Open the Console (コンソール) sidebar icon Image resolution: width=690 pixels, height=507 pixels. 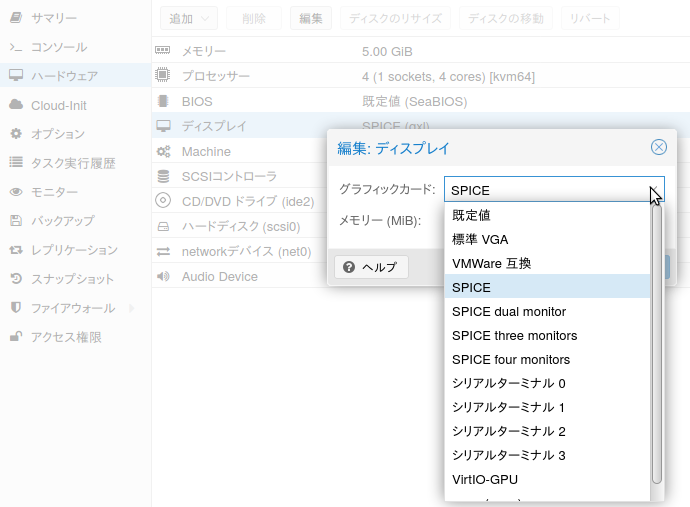click(x=16, y=47)
